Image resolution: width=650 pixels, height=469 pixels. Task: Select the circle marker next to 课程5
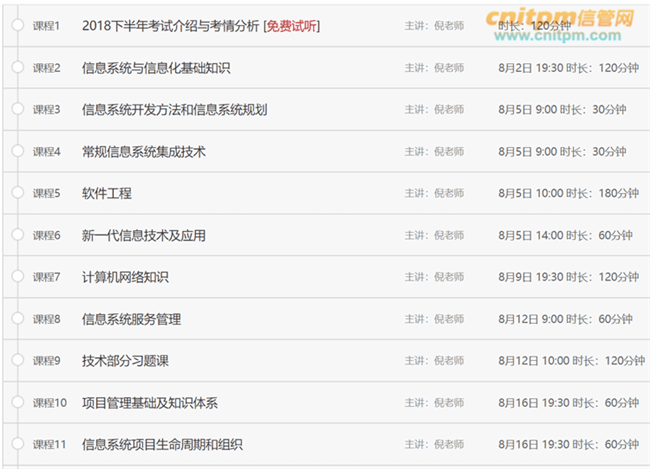17,193
